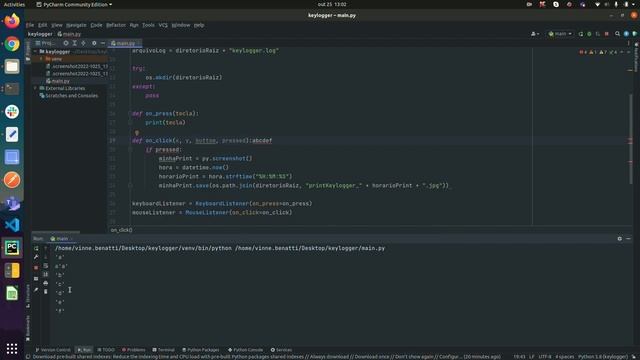
Task: Select the first screenshot2022-1025 file
Action: (x=77, y=66)
